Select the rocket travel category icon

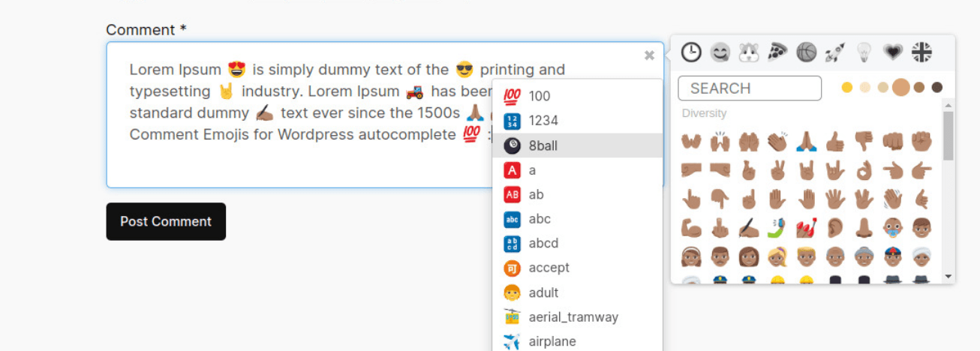(834, 52)
